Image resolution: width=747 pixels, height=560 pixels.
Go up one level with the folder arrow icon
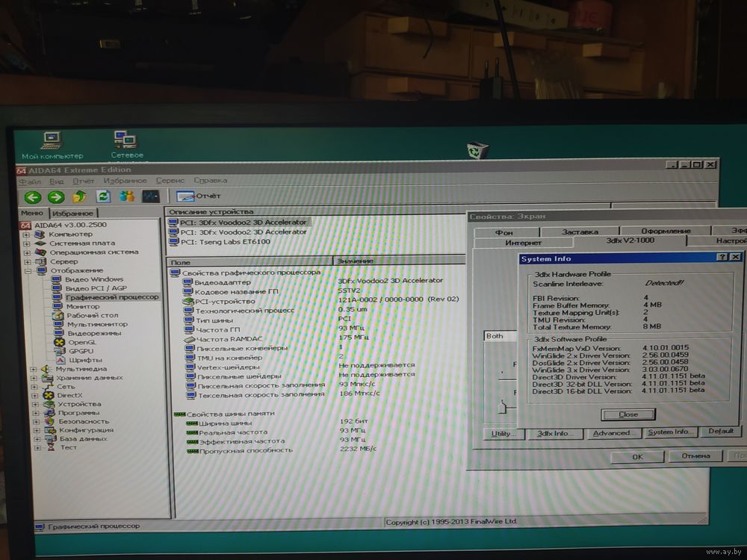80,196
